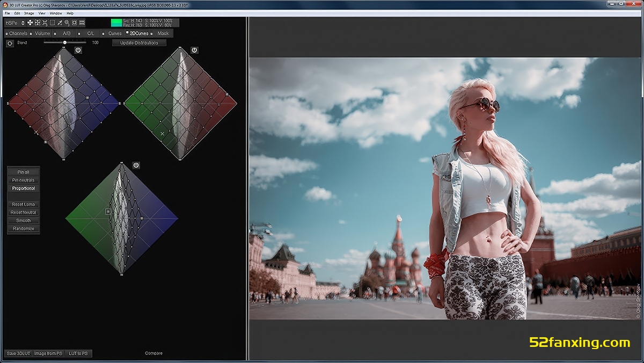Viewport: 644px width, 363px height.
Task: Click the Pin neutrals button
Action: coord(24,180)
